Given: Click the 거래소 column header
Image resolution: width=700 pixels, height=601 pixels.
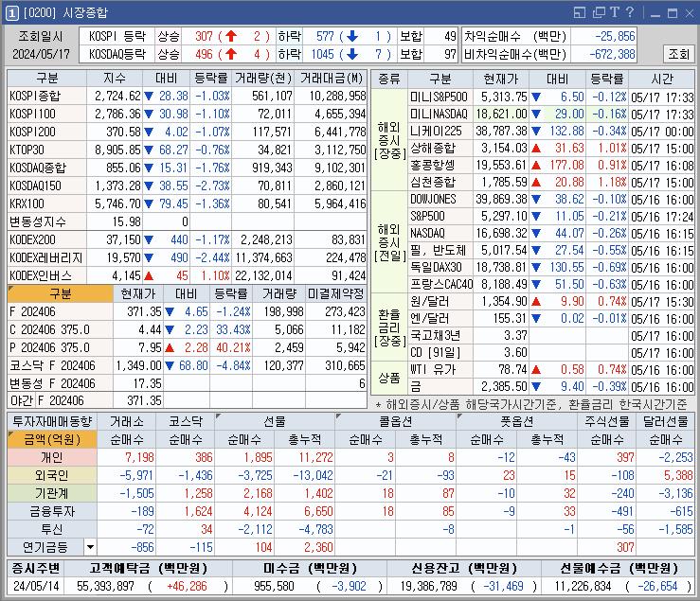Looking at the screenshot, I should coord(127,421).
